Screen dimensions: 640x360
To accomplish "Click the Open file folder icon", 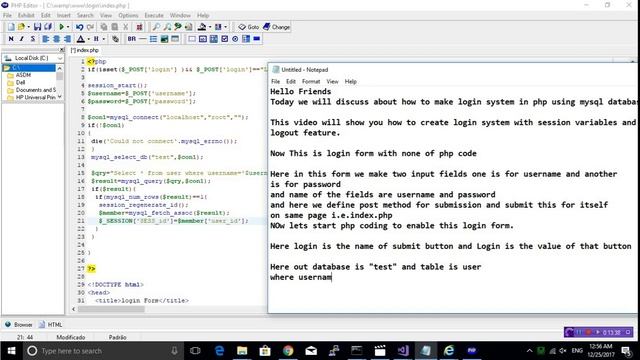I will [21, 27].
